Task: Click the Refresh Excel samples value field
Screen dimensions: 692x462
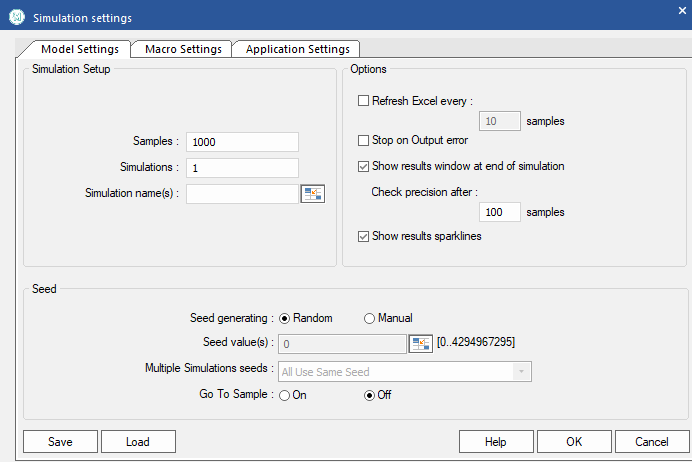Action: click(500, 121)
